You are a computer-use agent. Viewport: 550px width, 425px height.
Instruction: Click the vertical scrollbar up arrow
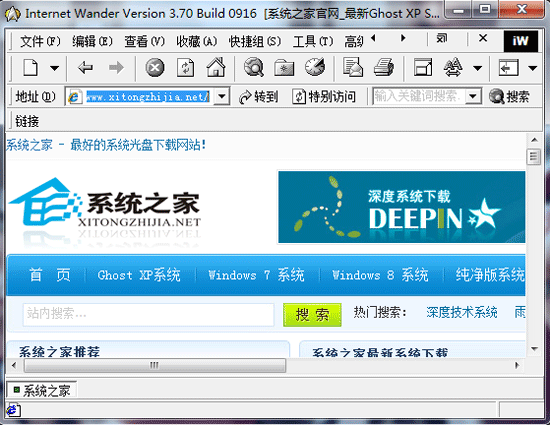click(534, 140)
